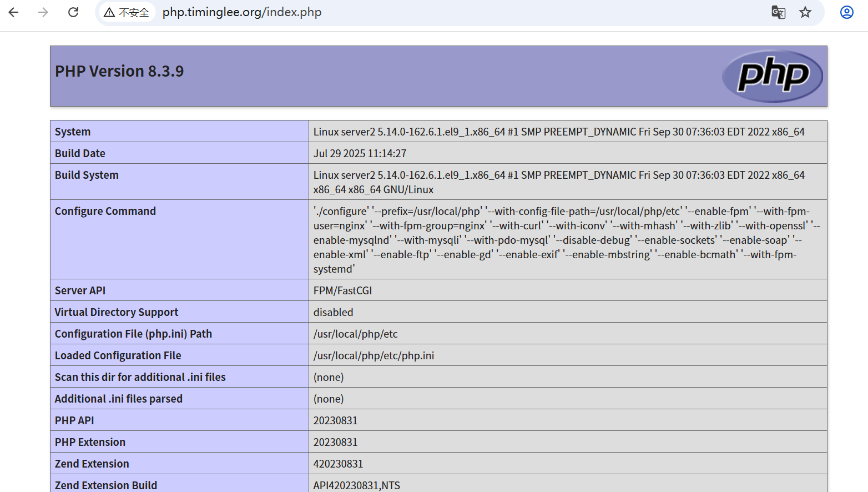The height and width of the screenshot is (492, 868).
Task: Click 'Configuration File (php.ini) Path' label
Action: [x=133, y=334]
